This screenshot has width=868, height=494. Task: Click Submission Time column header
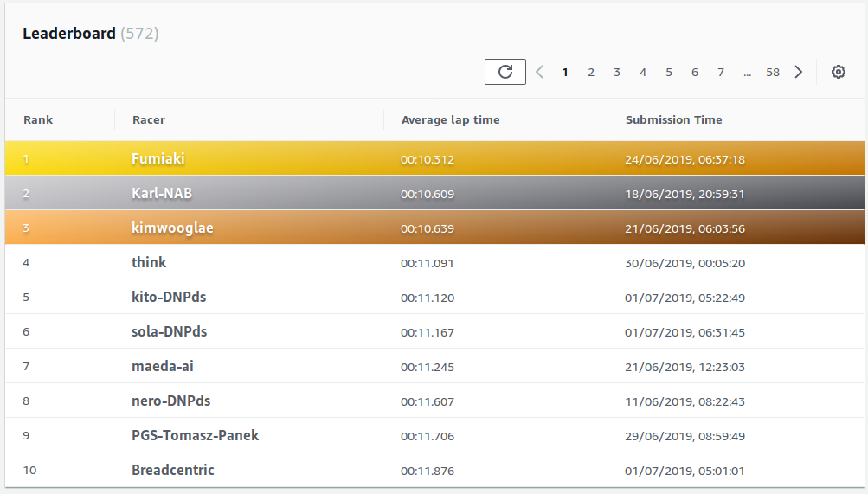tap(673, 119)
